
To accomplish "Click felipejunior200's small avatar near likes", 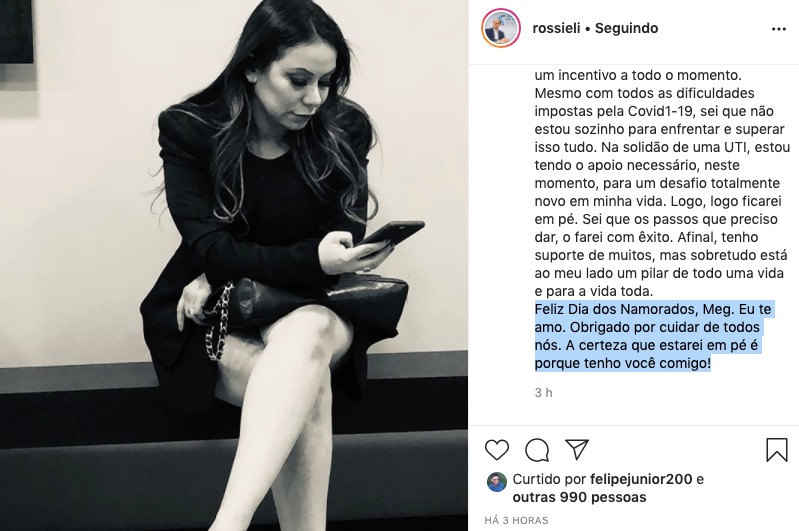I will pos(497,482).
